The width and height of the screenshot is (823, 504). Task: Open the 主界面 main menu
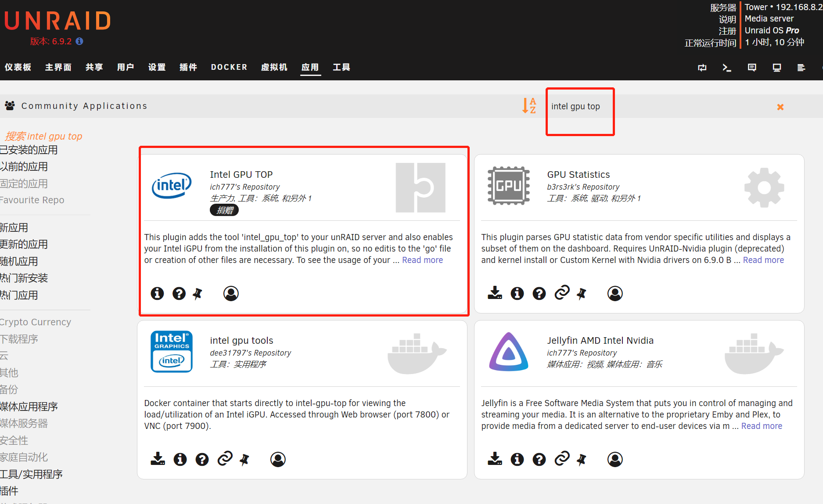(58, 67)
